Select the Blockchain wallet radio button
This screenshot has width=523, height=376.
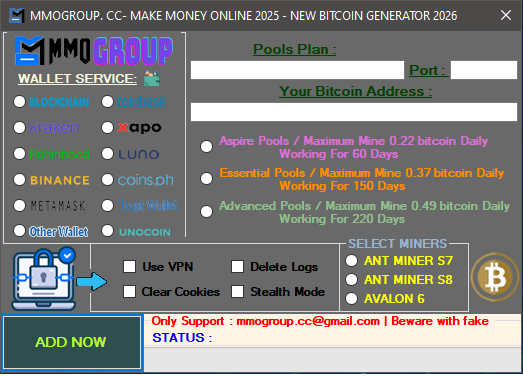coord(19,101)
